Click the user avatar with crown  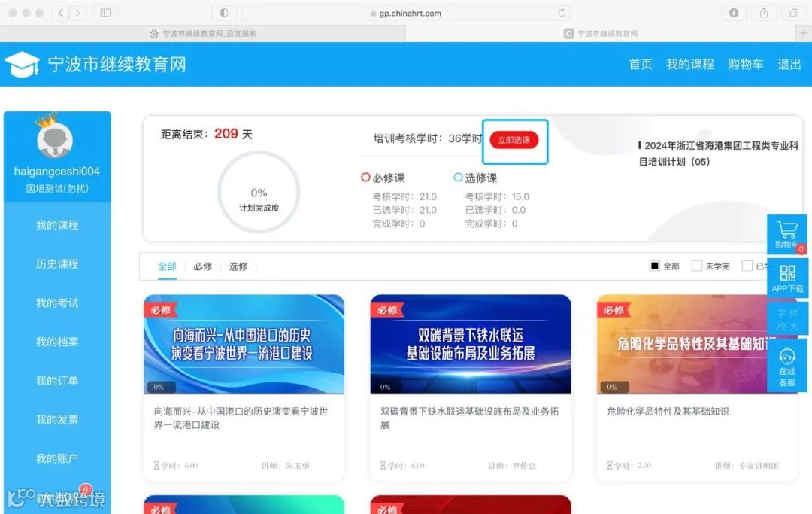click(x=55, y=137)
